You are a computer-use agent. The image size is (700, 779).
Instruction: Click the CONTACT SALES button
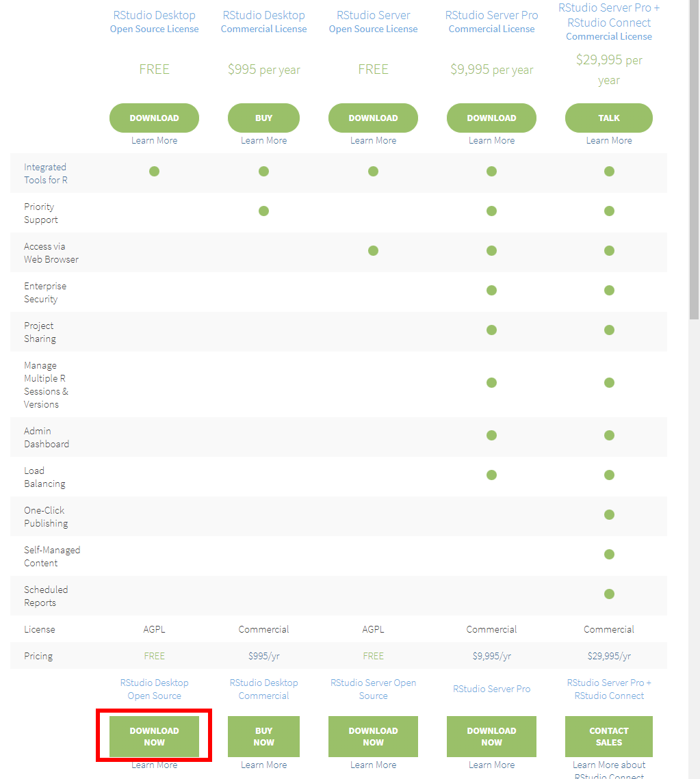click(608, 737)
